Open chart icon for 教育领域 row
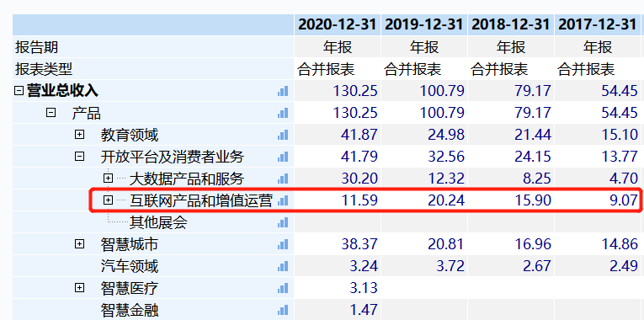 point(283,135)
